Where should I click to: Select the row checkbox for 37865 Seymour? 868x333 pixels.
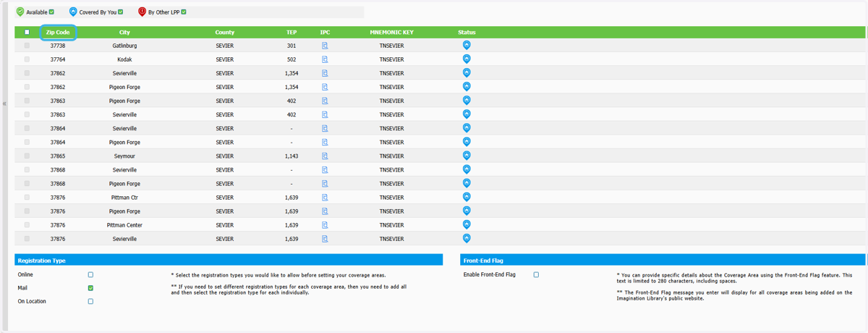[x=27, y=156]
